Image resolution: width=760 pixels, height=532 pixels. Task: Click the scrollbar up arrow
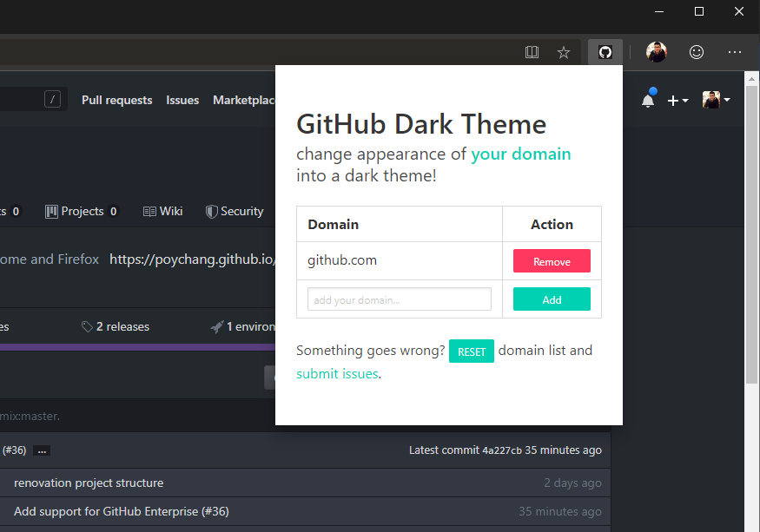click(752, 78)
